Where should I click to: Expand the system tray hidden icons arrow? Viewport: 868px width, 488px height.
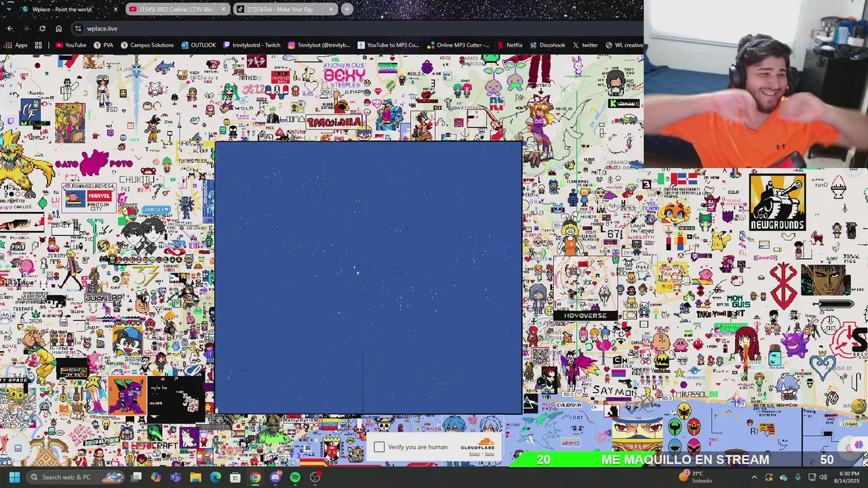754,477
